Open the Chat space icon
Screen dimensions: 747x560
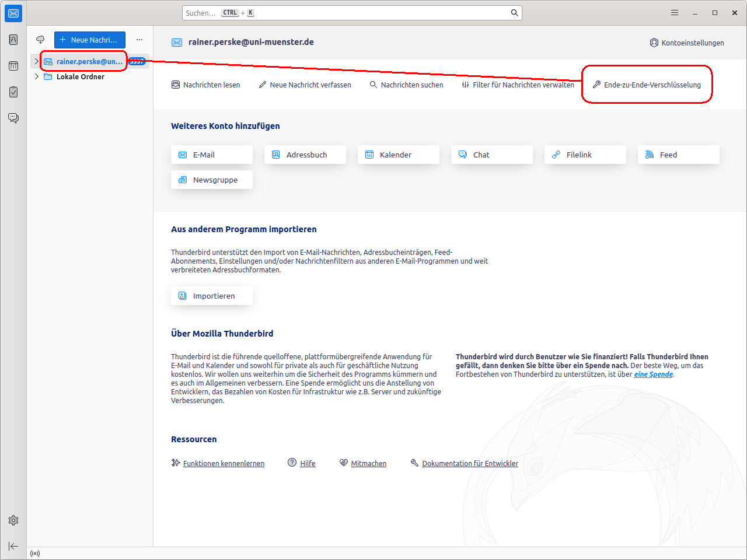pyautogui.click(x=13, y=118)
